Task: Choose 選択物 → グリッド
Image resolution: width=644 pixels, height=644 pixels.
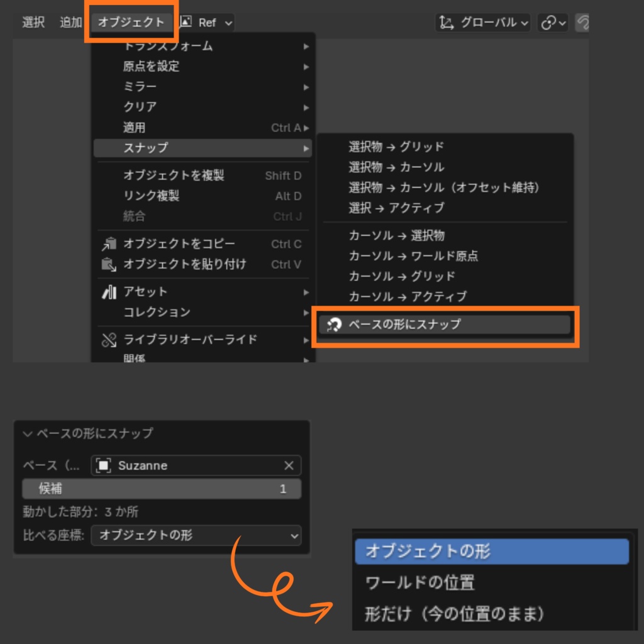Action: tap(445, 147)
